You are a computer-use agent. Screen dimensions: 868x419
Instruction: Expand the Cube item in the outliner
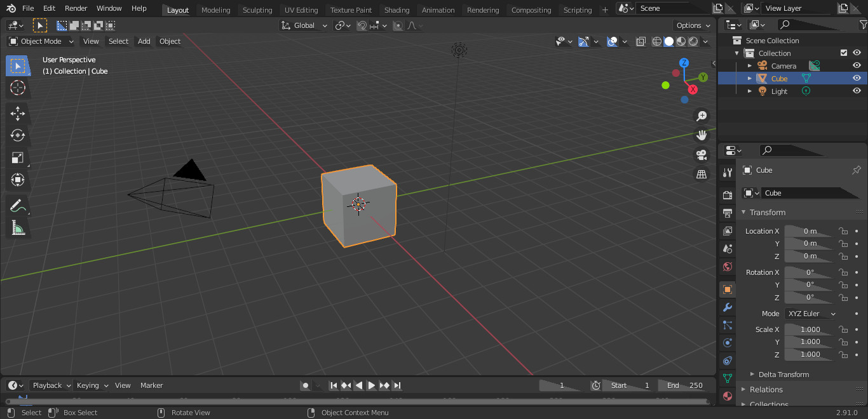pyautogui.click(x=750, y=78)
